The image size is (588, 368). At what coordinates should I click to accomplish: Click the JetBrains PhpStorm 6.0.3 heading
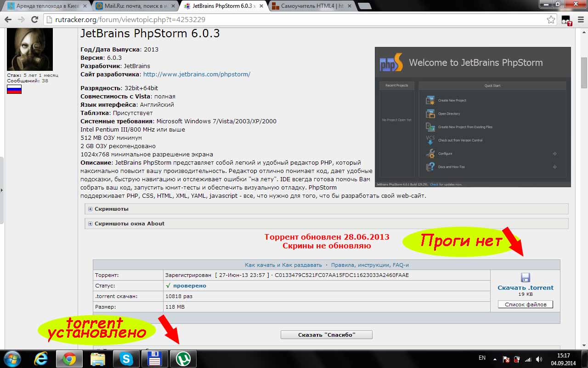coord(150,34)
